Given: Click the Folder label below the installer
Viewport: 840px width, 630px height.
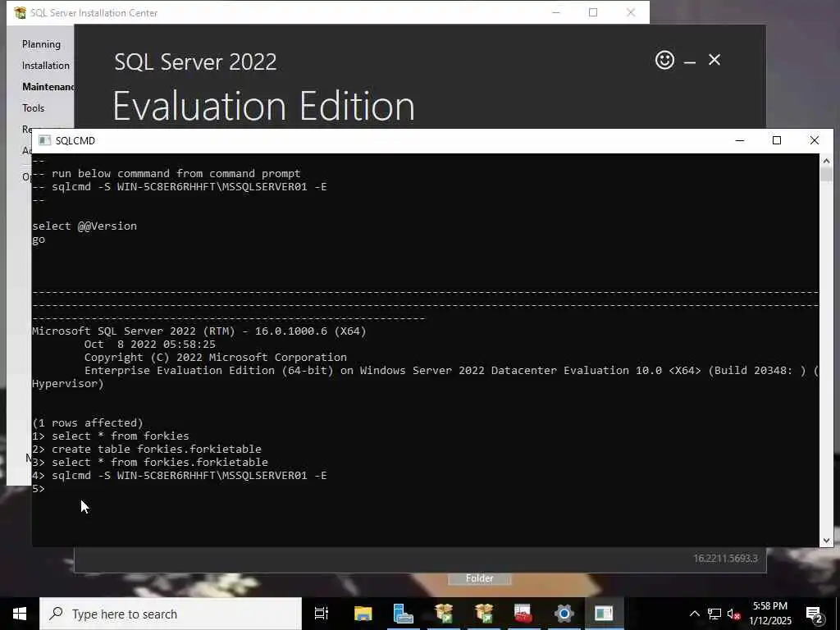Looking at the screenshot, I should point(479,578).
